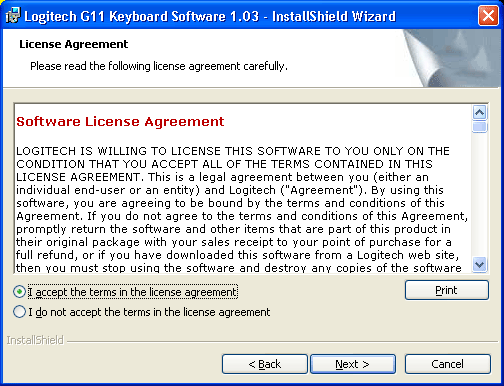504x386 pixels.
Task: Click the 'I accept the terms' label text
Action: click(x=133, y=292)
